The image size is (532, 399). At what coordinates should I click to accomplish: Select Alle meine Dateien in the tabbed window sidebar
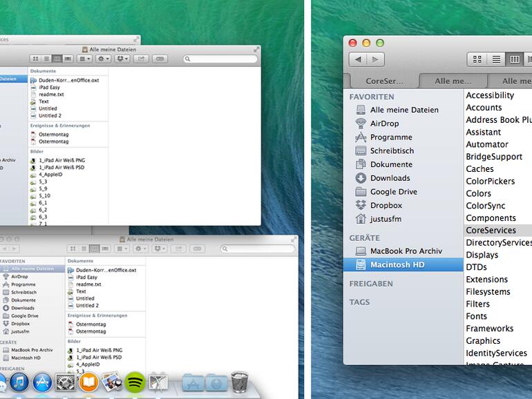403,110
